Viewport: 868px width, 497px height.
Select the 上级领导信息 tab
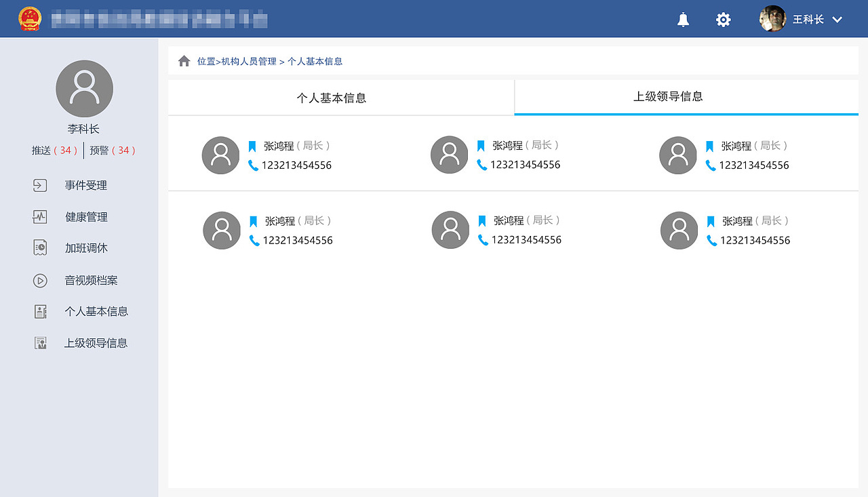(x=686, y=97)
